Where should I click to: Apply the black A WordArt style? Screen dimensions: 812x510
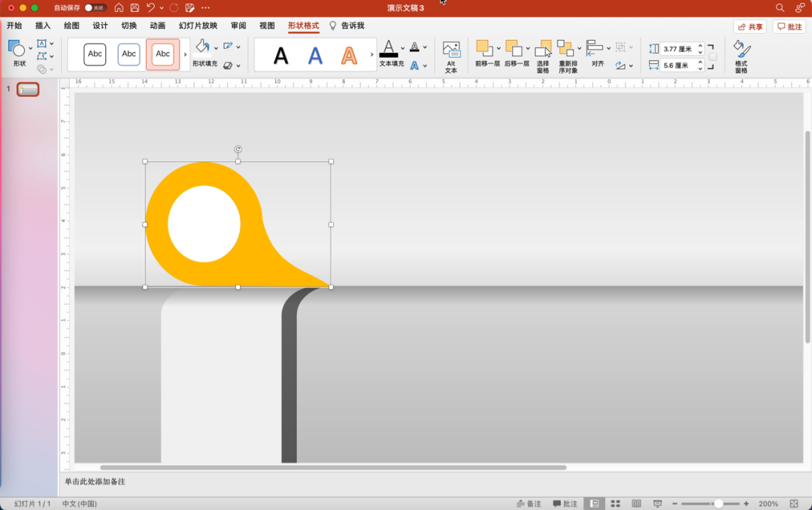[x=280, y=56]
